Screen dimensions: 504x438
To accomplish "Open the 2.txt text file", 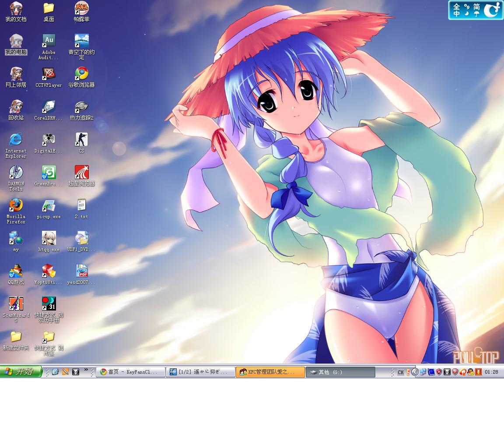I will coord(82,209).
